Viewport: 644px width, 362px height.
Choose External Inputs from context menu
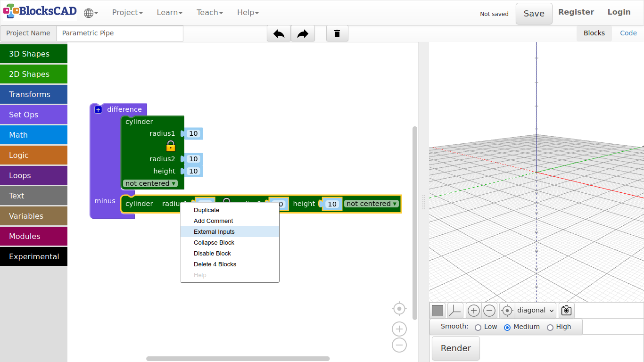point(214,232)
